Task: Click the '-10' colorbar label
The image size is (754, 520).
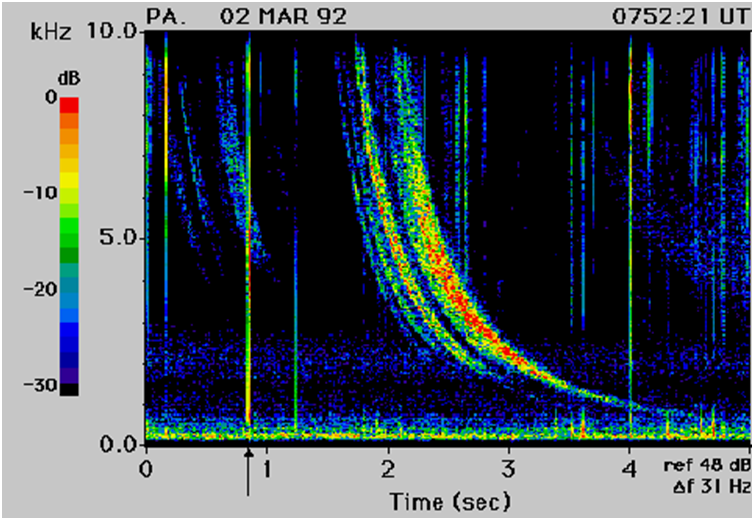Action: [41, 193]
